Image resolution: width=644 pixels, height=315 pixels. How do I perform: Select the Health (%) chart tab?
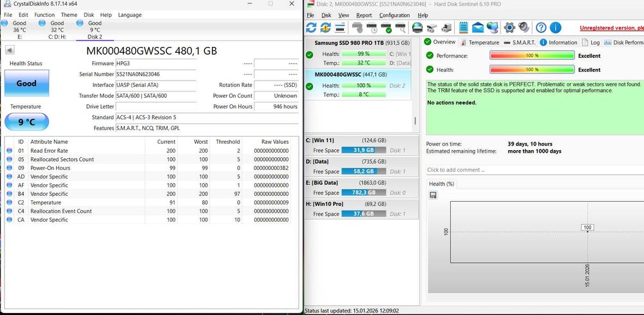coord(442,184)
